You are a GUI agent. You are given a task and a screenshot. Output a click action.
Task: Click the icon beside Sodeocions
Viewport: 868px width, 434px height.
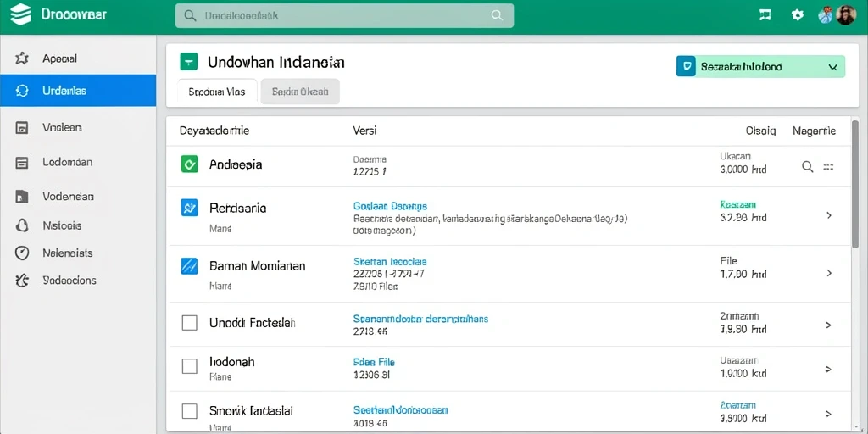tap(22, 281)
